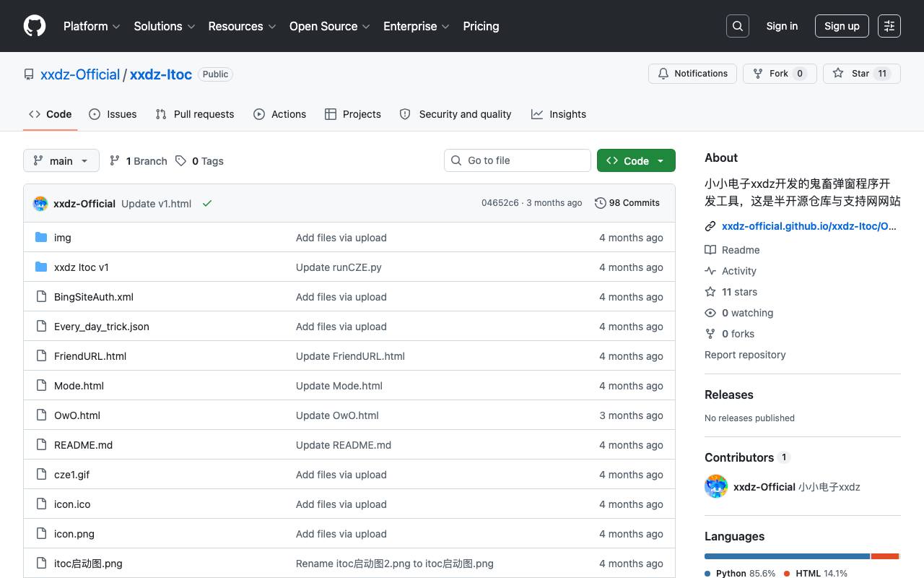This screenshot has width=924, height=578.
Task: Click the contributor avatar for xxdz-Official
Action: coord(716,486)
